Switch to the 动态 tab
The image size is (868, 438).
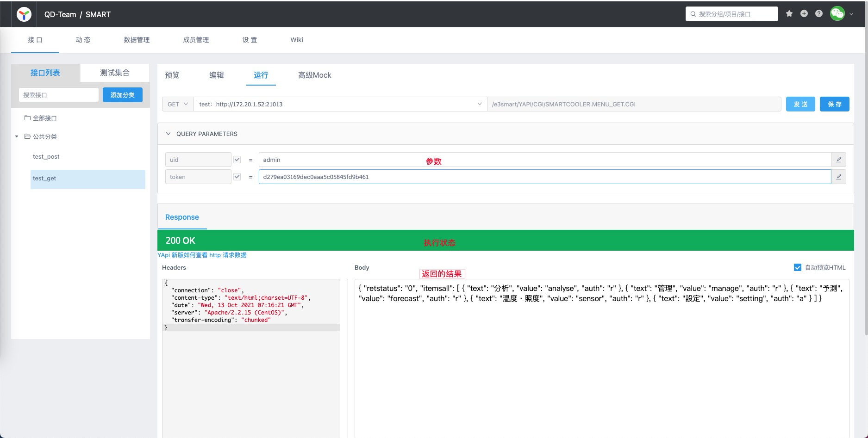83,40
